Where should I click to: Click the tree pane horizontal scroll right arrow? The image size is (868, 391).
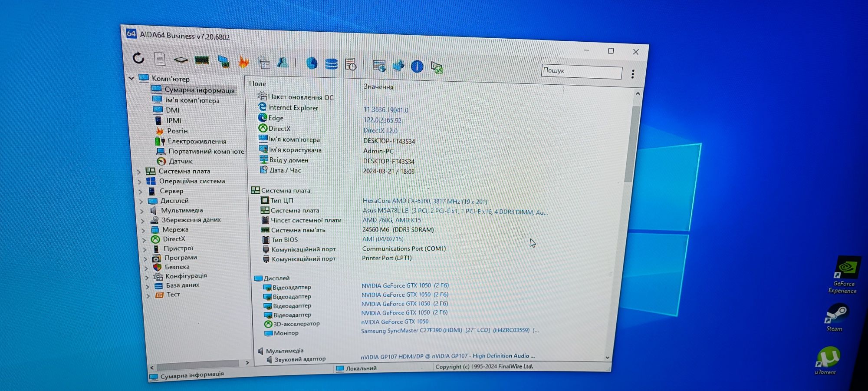pos(247,362)
